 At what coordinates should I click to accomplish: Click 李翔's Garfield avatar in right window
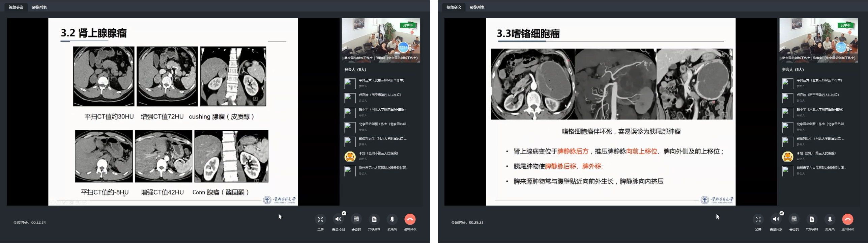(x=787, y=156)
